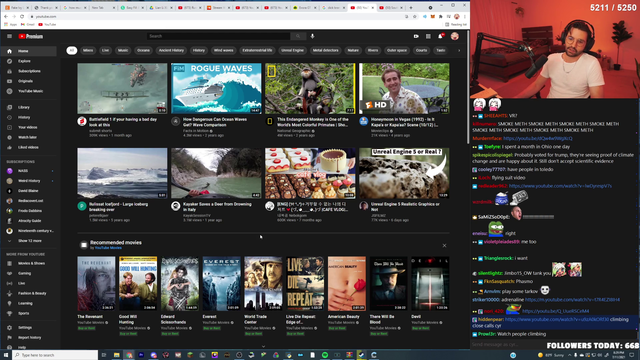This screenshot has width=640, height=360.
Task: Click the YouTube Premium logo
Action: (31, 36)
